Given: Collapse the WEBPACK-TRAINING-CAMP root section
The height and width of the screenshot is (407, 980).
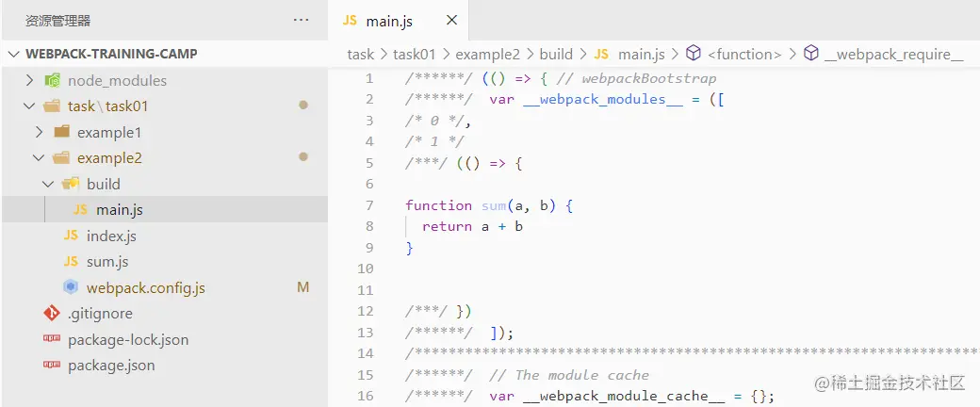Looking at the screenshot, I should [12, 54].
